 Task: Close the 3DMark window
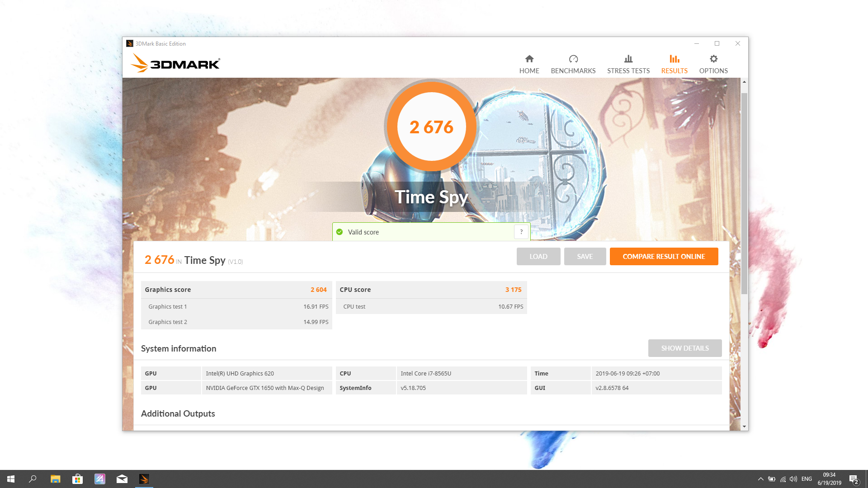pos(738,43)
